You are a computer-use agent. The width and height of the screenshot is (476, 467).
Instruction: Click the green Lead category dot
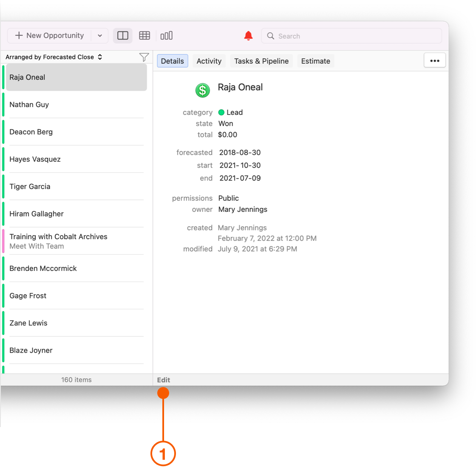point(221,112)
